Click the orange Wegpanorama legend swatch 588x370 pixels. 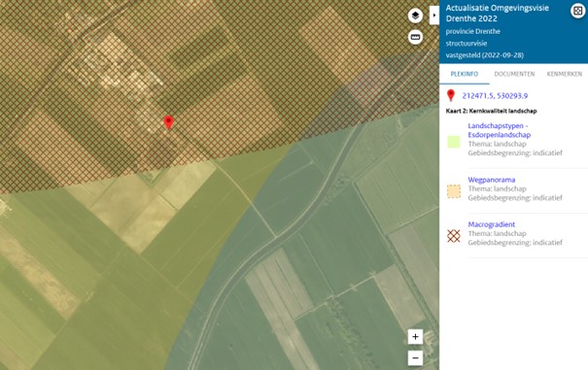click(454, 190)
